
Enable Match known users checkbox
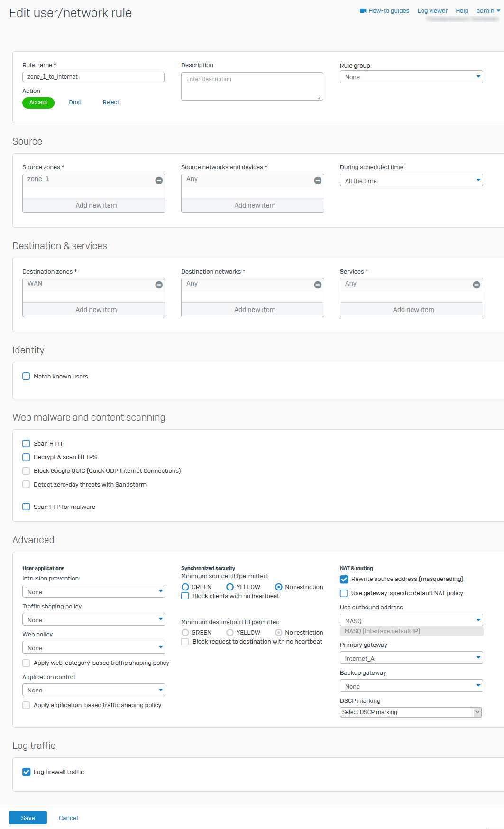tap(26, 376)
